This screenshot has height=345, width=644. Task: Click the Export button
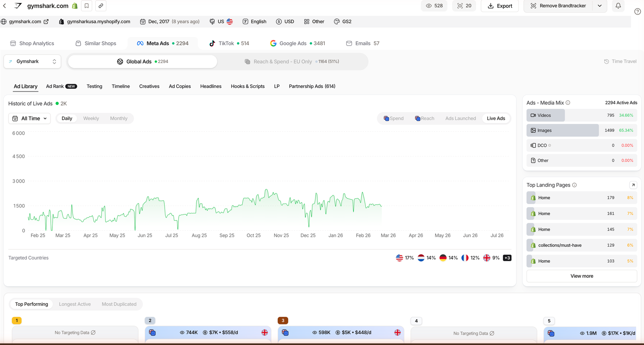tap(500, 6)
